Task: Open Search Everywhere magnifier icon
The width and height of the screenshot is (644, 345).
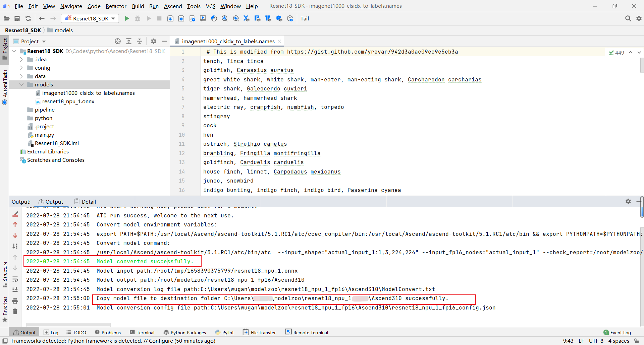Action: [x=628, y=18]
